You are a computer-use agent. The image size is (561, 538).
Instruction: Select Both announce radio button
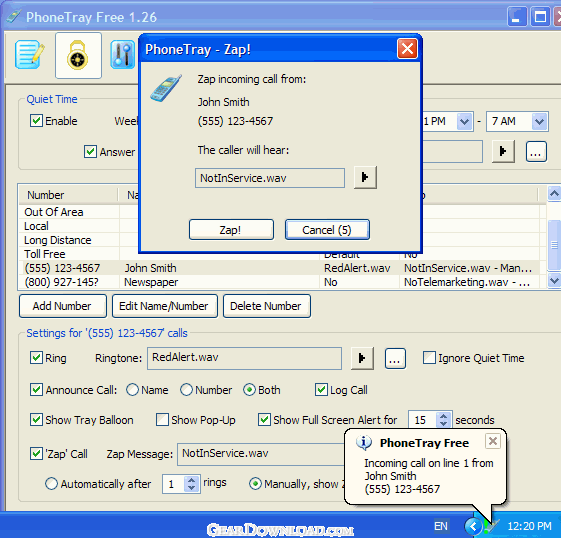click(249, 390)
